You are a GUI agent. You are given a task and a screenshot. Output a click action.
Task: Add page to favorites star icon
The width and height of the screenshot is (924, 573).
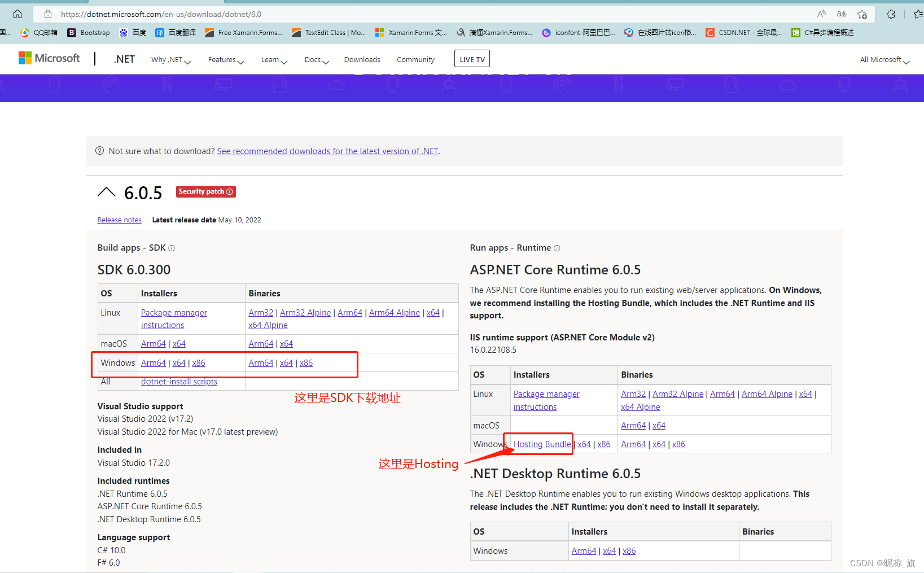click(x=862, y=14)
